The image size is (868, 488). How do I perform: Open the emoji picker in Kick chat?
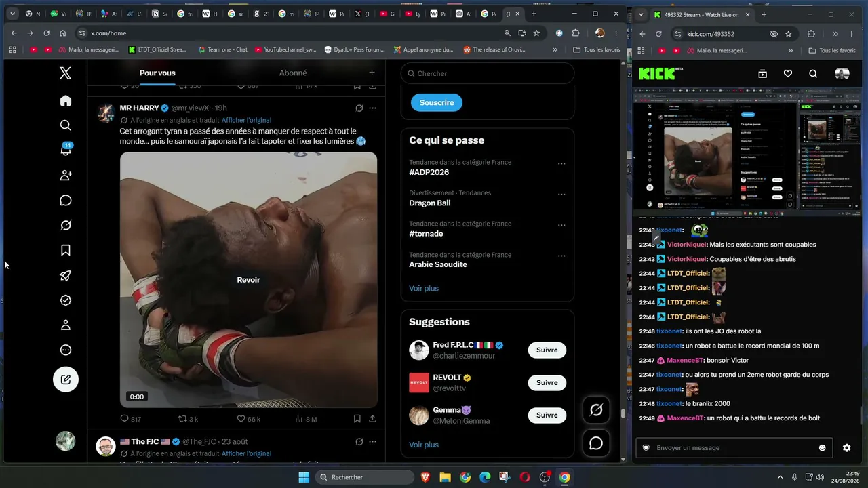point(823,448)
